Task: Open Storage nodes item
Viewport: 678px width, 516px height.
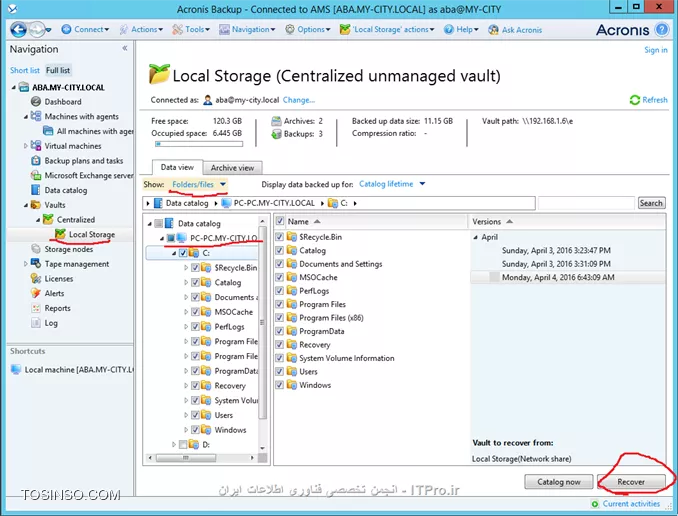Action: coord(68,249)
